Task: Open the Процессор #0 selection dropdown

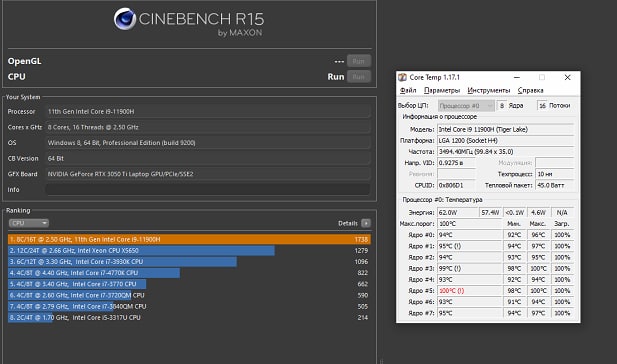Action: 466,105
